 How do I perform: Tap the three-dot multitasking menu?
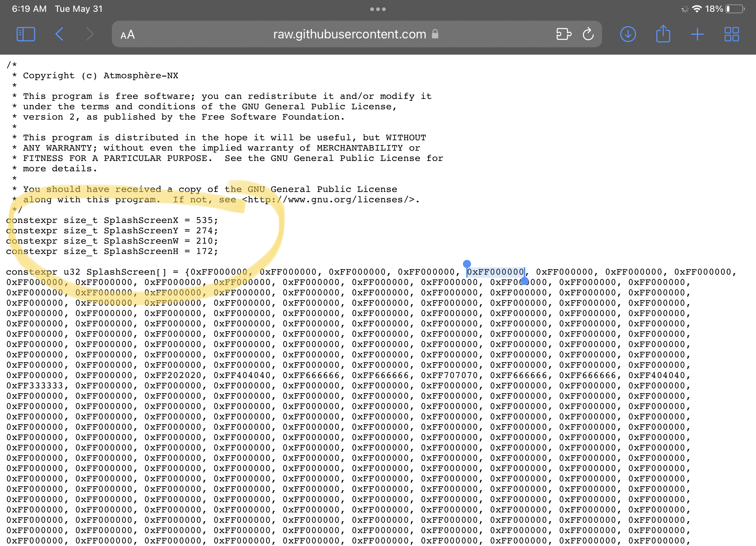[x=378, y=9]
